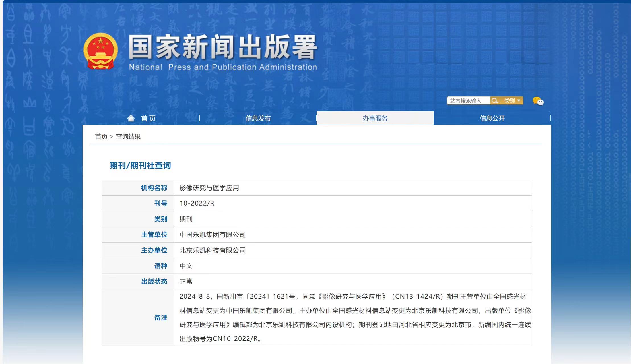Click 查询结果 breadcrumb text
Screen dimensions: 631x364
tap(128, 136)
